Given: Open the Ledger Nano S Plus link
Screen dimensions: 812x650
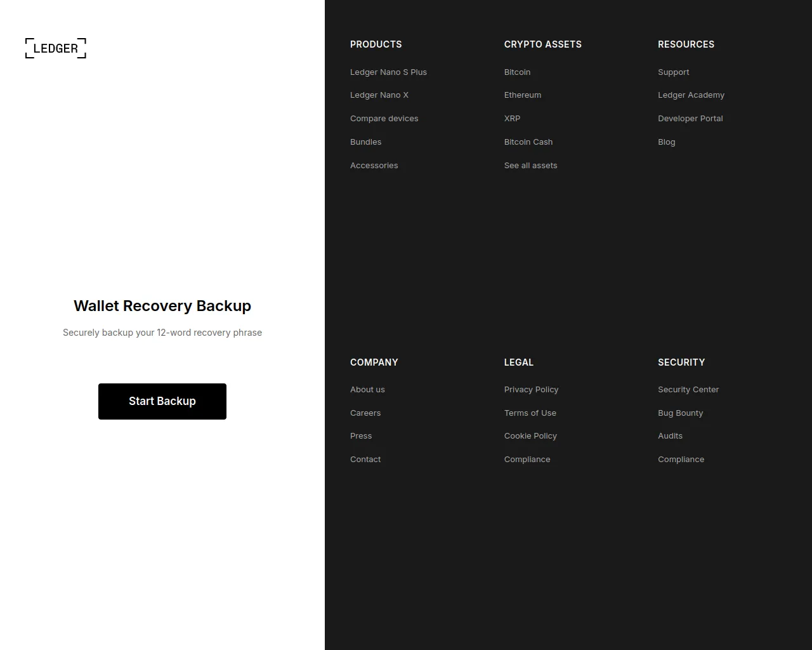Looking at the screenshot, I should [388, 72].
